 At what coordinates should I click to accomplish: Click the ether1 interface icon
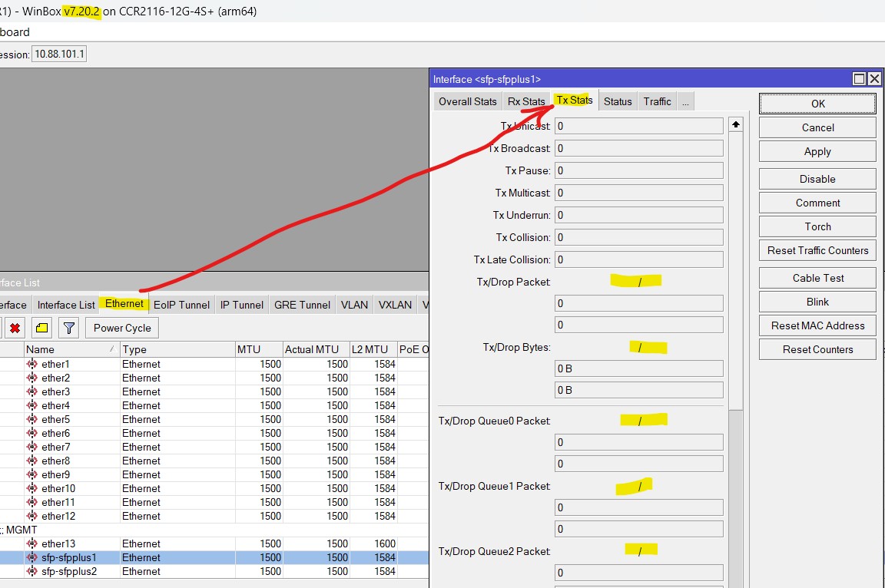coord(32,364)
